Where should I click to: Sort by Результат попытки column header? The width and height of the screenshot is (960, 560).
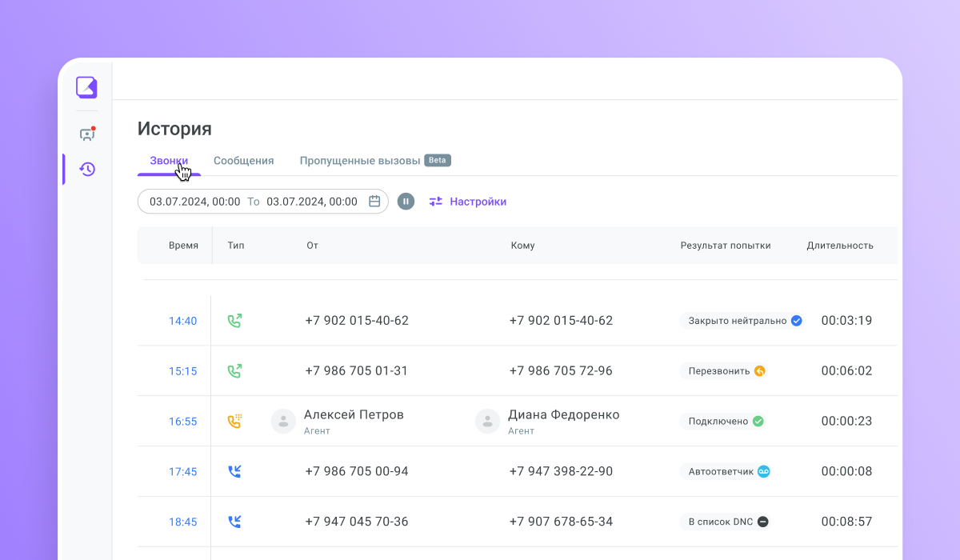click(726, 246)
